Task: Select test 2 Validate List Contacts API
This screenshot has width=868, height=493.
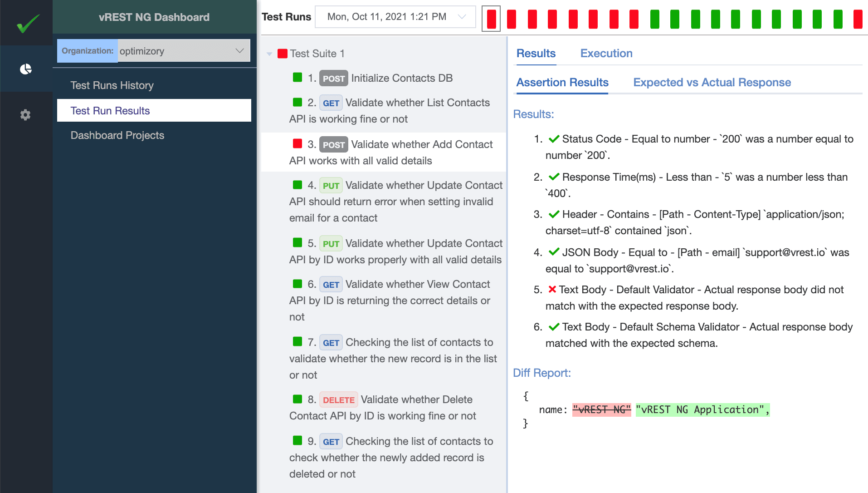Action: (x=384, y=111)
